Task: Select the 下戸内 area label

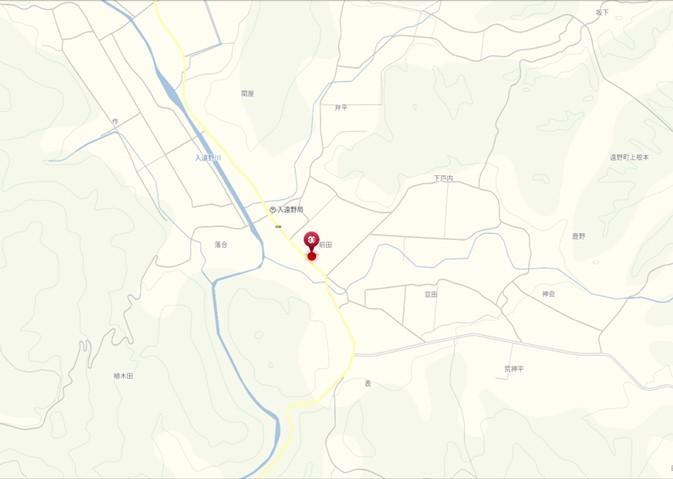Action: click(443, 178)
